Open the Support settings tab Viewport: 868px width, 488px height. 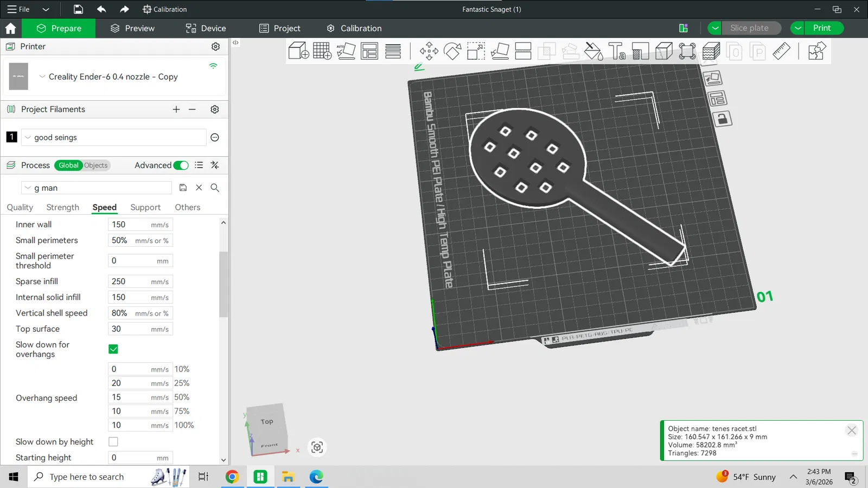coord(145,207)
